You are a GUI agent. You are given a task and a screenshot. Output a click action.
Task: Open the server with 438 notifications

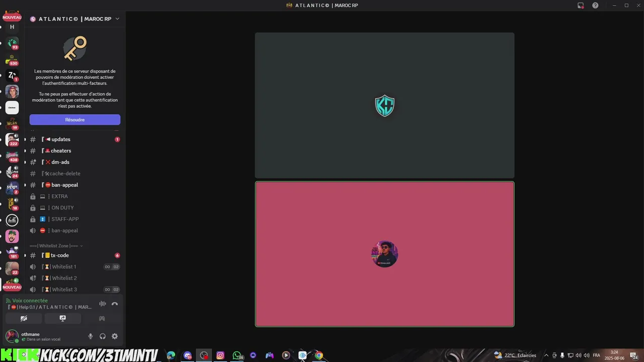click(12, 156)
